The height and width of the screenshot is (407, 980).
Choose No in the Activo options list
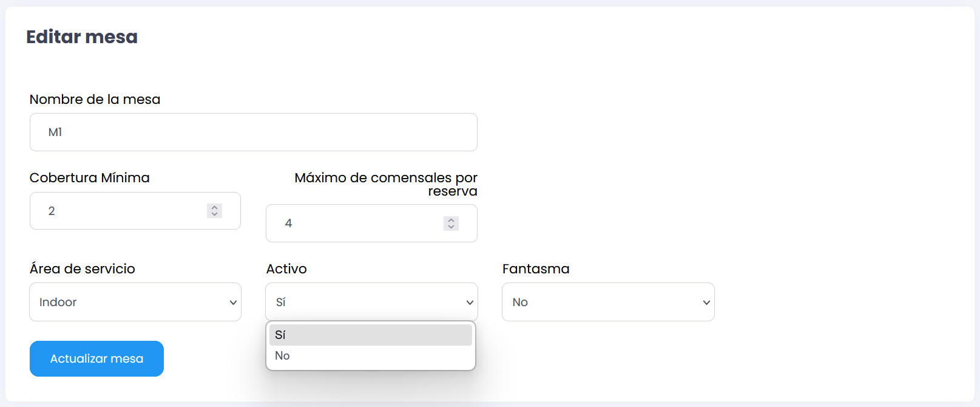click(x=370, y=356)
